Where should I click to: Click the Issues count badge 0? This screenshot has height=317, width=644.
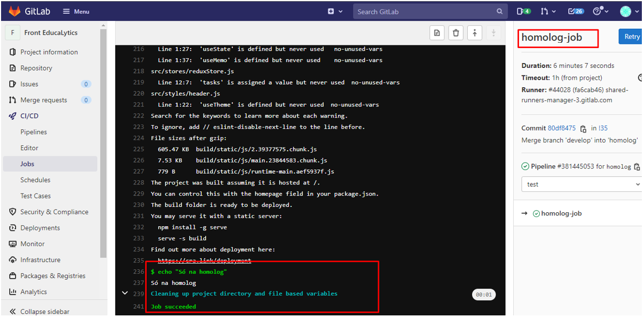(x=86, y=84)
